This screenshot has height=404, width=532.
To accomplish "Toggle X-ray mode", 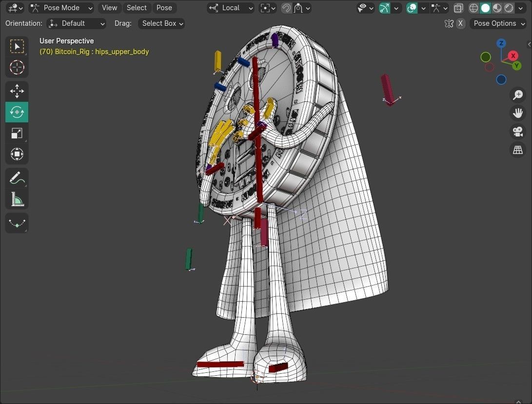I will pyautogui.click(x=458, y=8).
